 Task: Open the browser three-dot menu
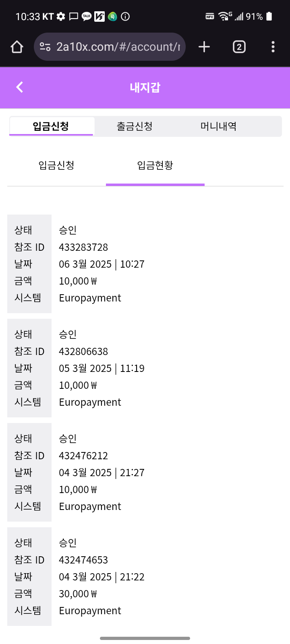pyautogui.click(x=273, y=47)
